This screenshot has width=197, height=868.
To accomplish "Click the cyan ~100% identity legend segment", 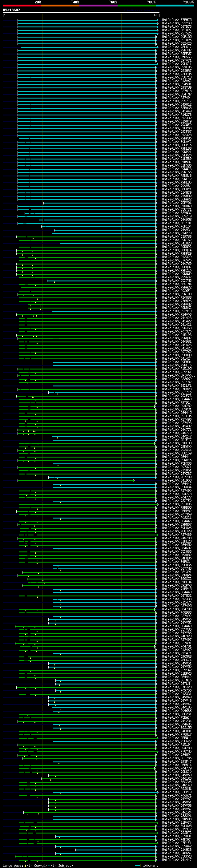I will [x=175, y=6].
